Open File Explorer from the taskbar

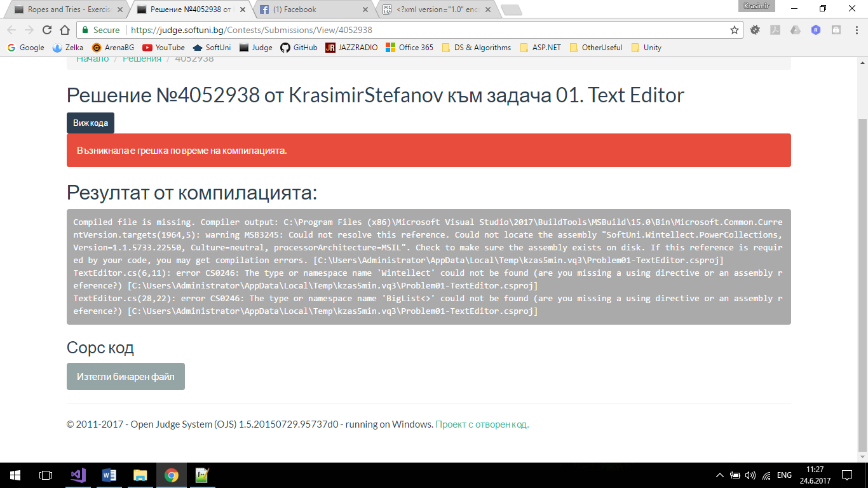click(x=140, y=475)
